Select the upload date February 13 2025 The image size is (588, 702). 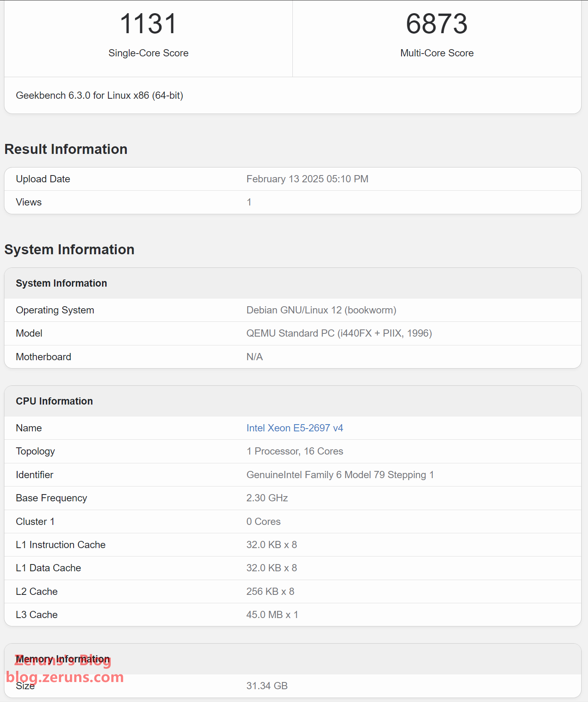point(307,179)
